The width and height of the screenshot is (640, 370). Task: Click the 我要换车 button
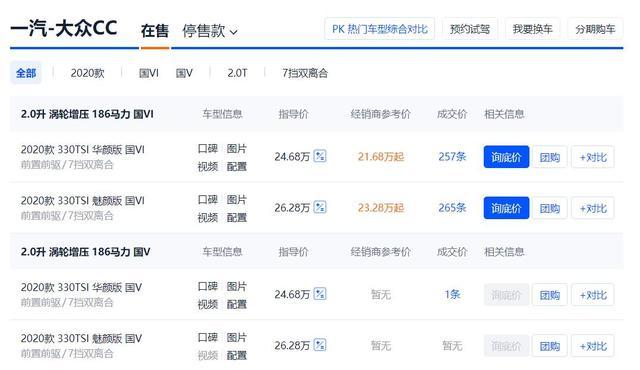point(533,29)
